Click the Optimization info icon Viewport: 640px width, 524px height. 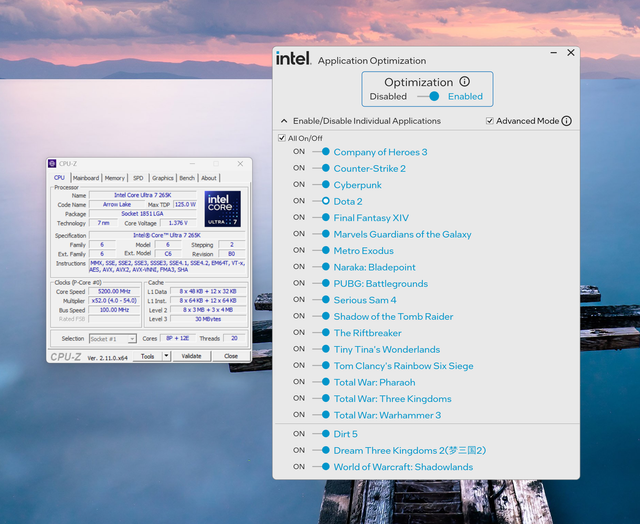[x=464, y=82]
